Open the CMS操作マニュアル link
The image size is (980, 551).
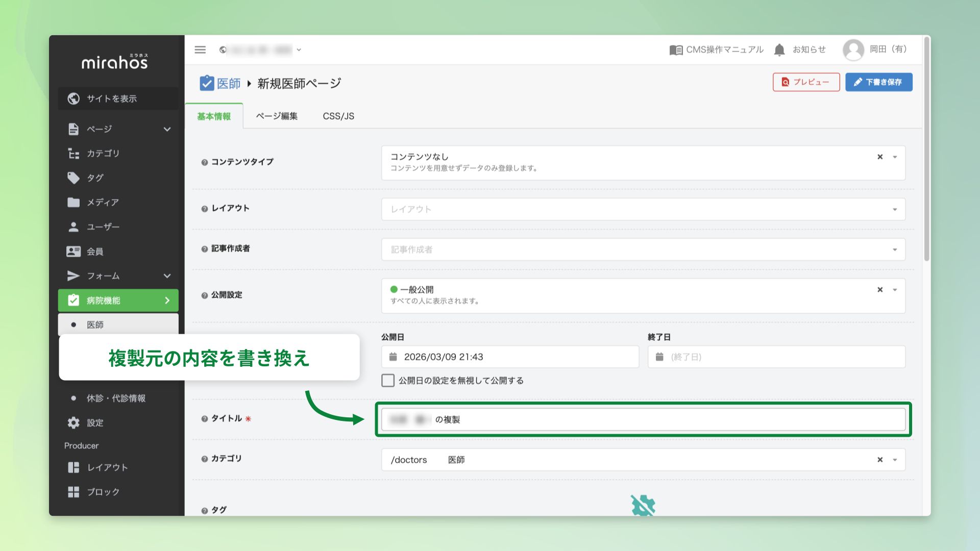[x=717, y=49]
